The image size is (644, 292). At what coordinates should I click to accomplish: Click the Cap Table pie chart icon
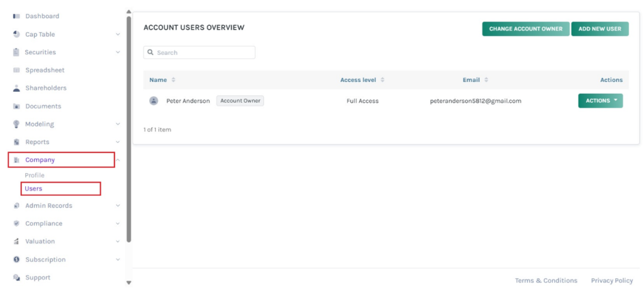[x=16, y=35]
